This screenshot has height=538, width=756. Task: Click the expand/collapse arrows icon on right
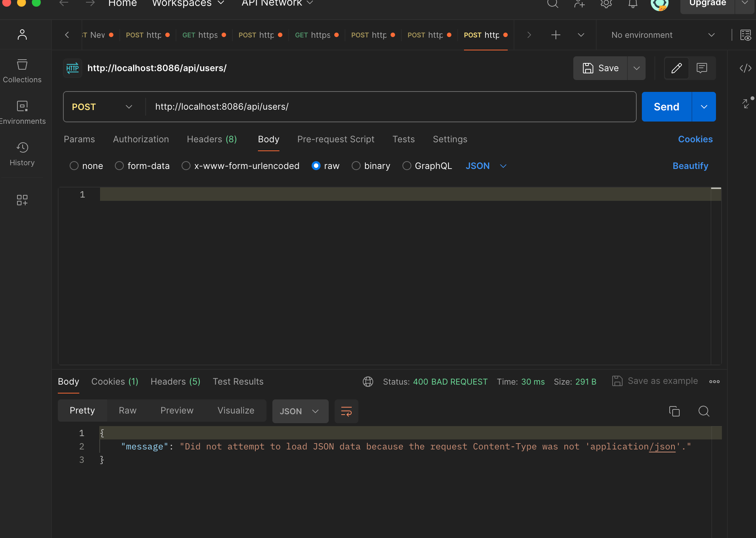pyautogui.click(x=747, y=103)
